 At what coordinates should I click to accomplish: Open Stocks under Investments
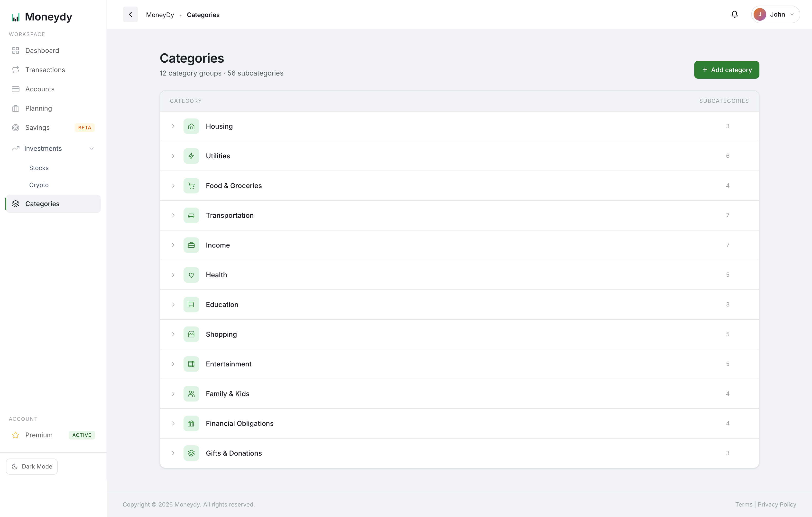(x=39, y=168)
